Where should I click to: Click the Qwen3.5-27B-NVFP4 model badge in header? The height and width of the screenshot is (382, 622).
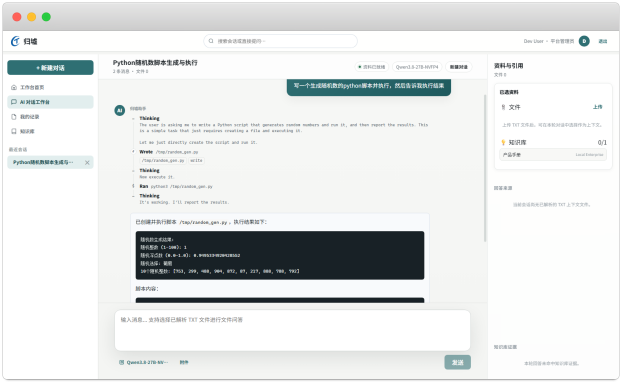tap(417, 67)
